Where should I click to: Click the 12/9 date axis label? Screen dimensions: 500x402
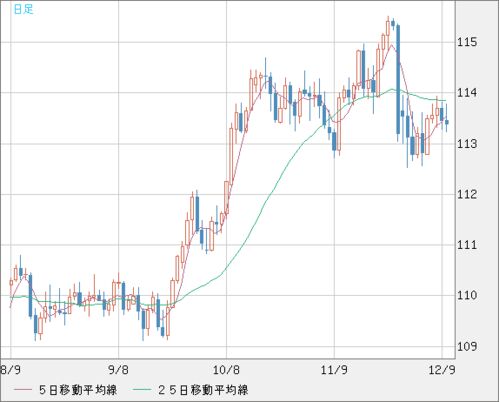pyautogui.click(x=442, y=370)
